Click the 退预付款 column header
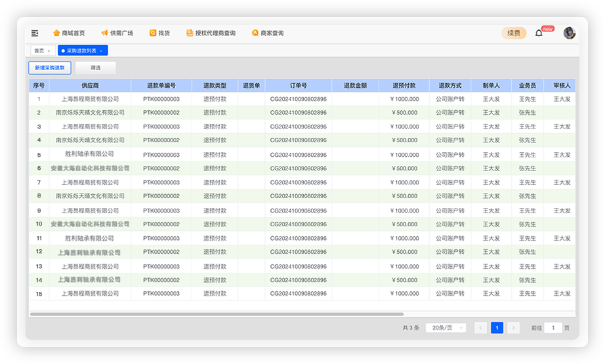 [404, 86]
